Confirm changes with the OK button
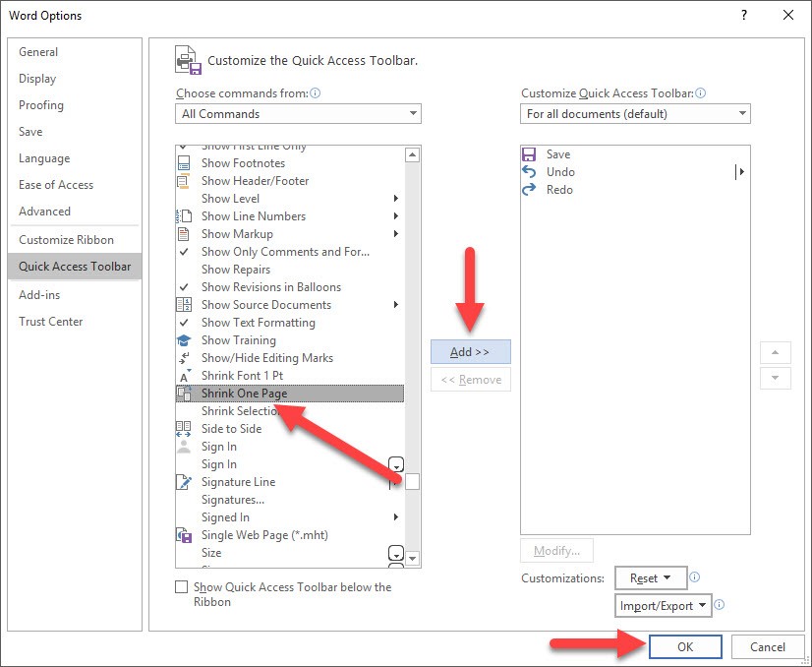 pyautogui.click(x=684, y=646)
